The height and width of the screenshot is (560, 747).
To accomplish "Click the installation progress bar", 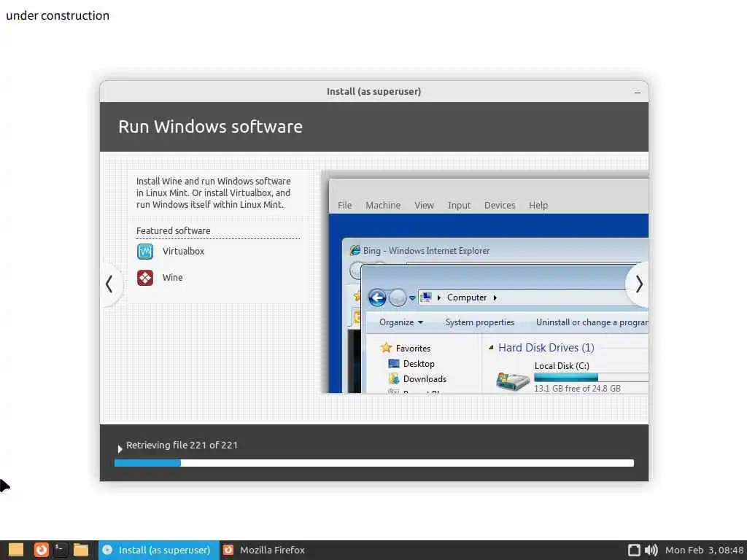I will click(x=374, y=463).
